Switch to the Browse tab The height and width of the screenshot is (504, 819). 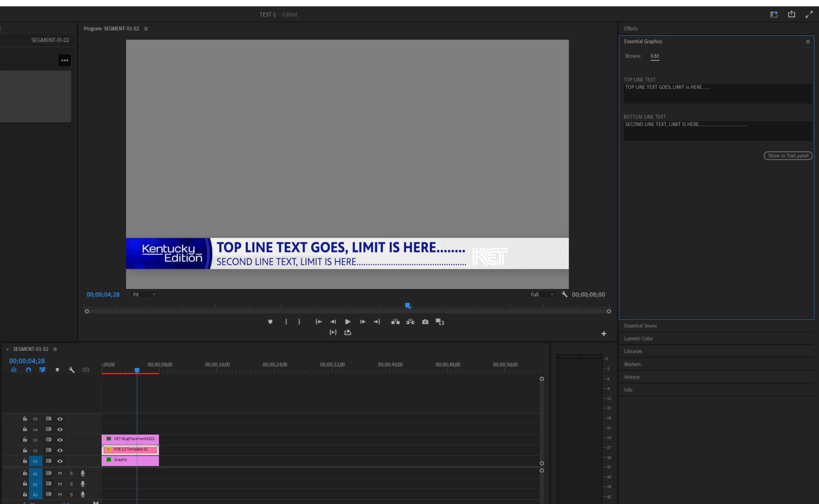(x=633, y=56)
